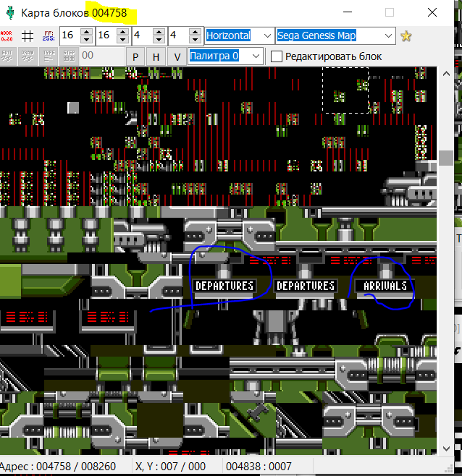The width and height of the screenshot is (462, 476).
Task: Increase the first 16 width value
Action: (87, 32)
